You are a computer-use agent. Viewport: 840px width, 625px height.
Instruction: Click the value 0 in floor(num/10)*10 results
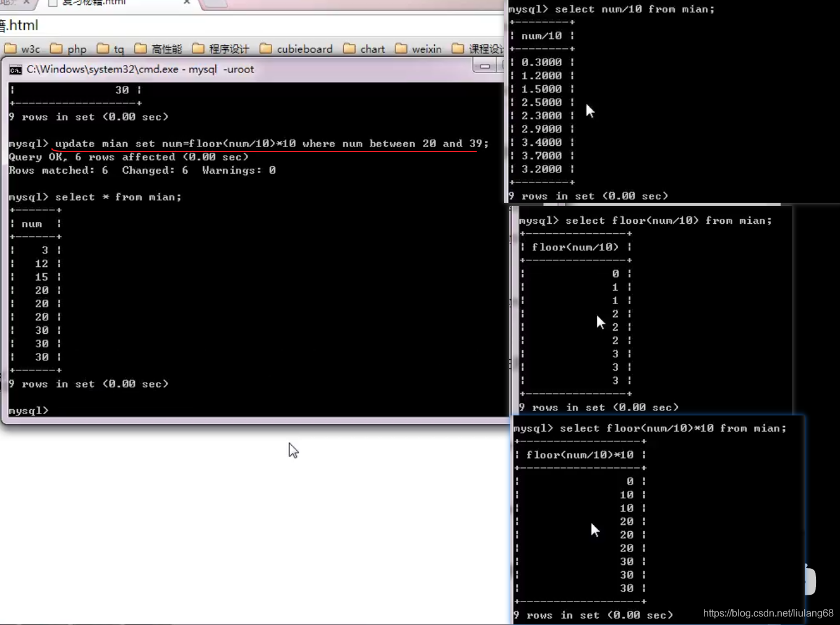[630, 482]
